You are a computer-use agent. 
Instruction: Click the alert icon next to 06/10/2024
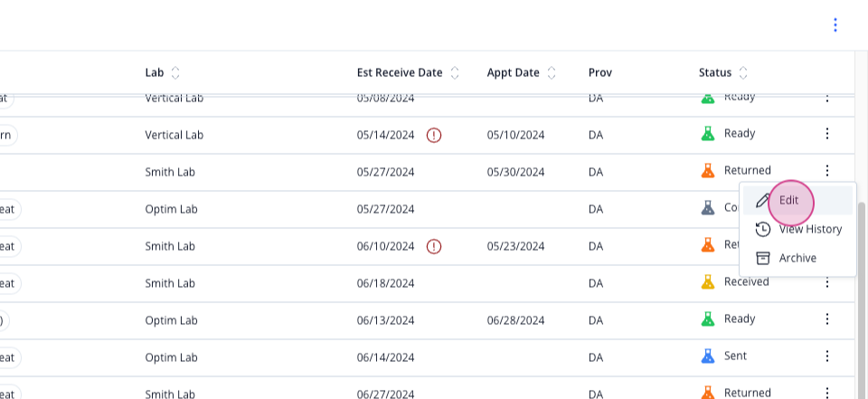pos(434,246)
